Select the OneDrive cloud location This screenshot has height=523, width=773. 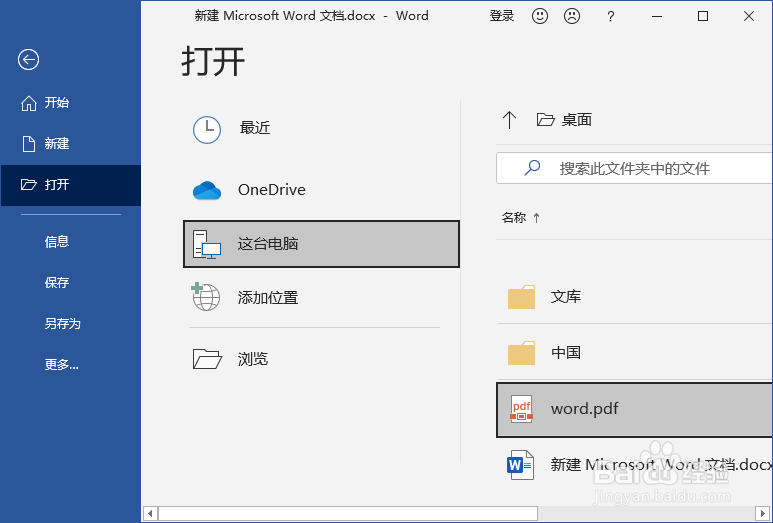coord(206,190)
